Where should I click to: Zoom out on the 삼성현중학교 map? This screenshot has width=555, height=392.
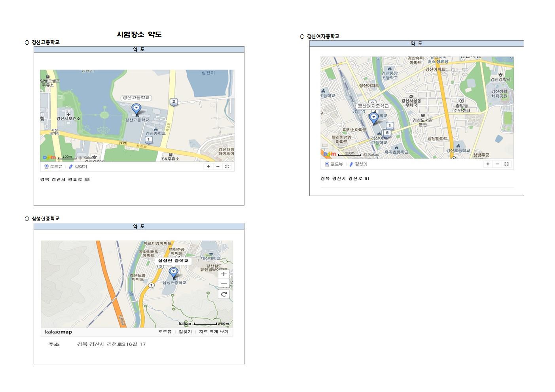224,284
